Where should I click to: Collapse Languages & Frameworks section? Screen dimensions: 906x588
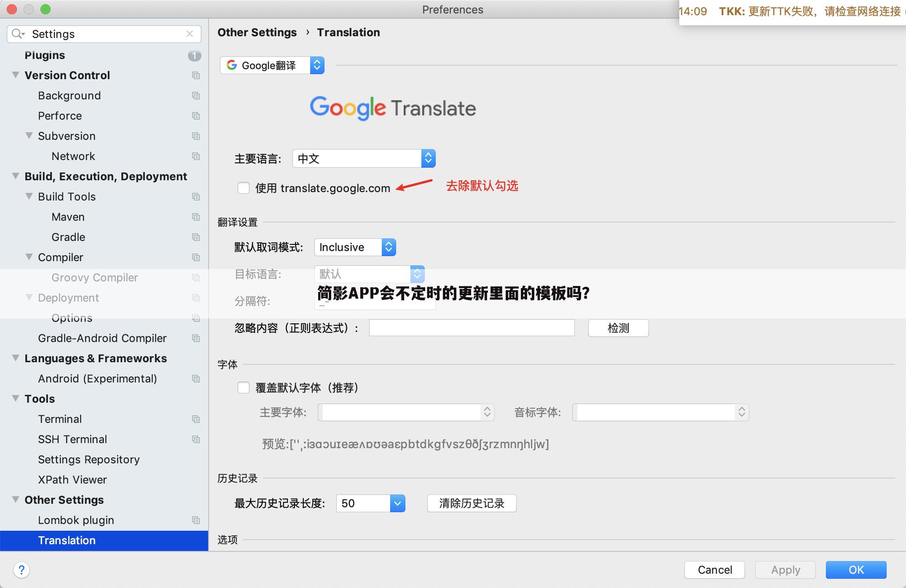pos(16,358)
